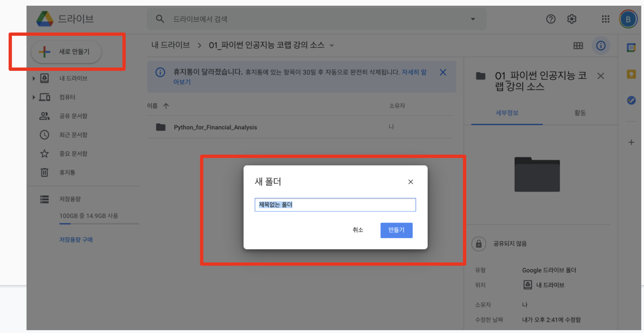Switch to the 활동 tab

click(580, 113)
